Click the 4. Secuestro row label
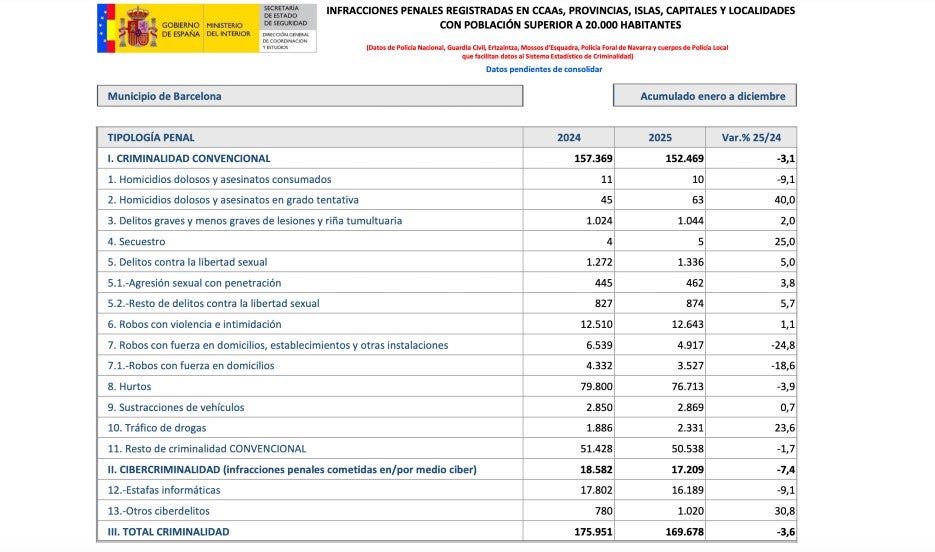The height and width of the screenshot is (552, 935). point(136,241)
